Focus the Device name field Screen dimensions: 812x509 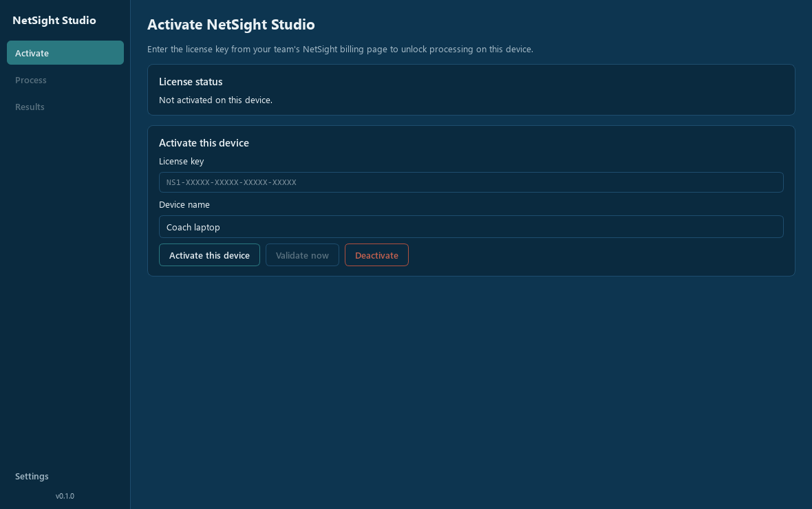point(471,227)
